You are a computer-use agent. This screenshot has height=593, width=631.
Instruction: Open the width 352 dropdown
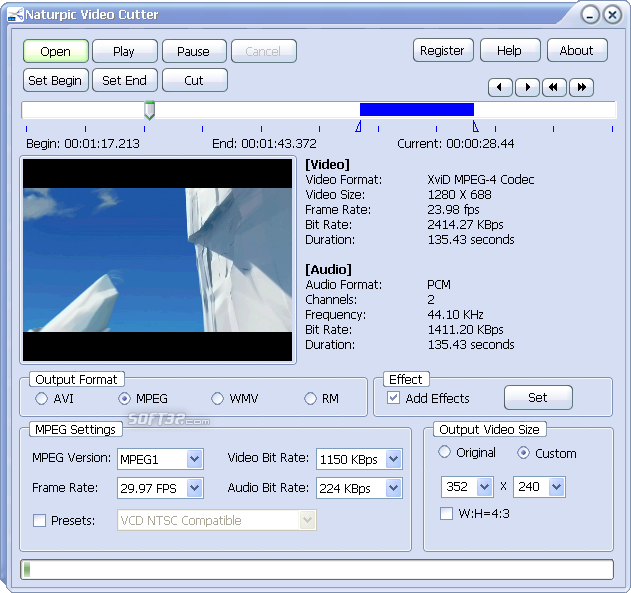point(485,487)
